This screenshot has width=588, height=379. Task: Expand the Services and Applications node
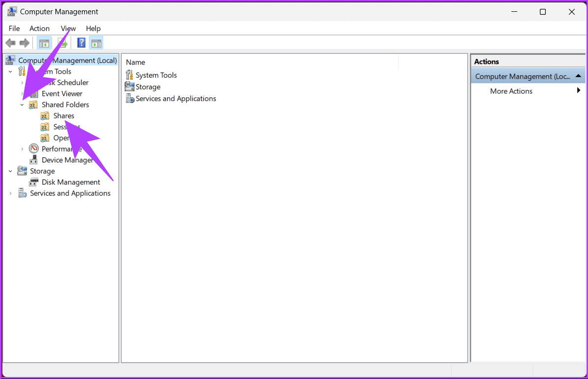tap(10, 194)
